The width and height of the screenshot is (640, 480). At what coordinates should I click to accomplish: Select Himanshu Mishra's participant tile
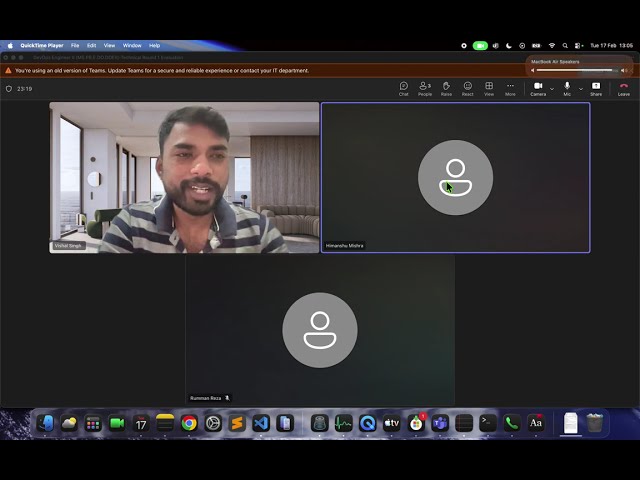point(456,178)
